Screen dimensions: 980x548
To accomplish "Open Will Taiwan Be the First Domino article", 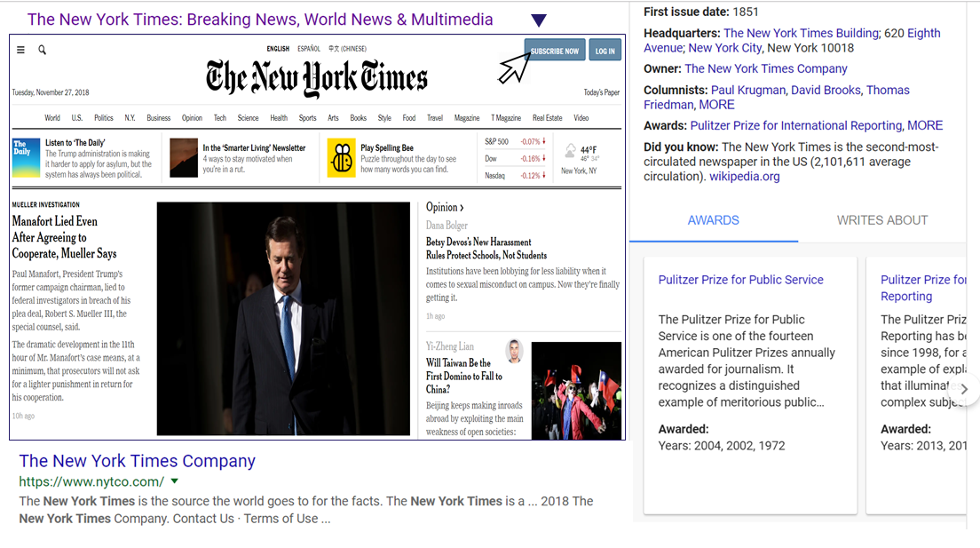I will [x=463, y=376].
